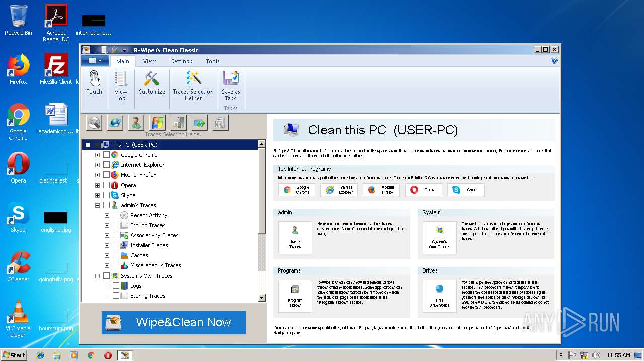The image size is (644, 362).
Task: Open Mozilla Firefox traces in Top Internet Programs
Action: click(x=381, y=190)
